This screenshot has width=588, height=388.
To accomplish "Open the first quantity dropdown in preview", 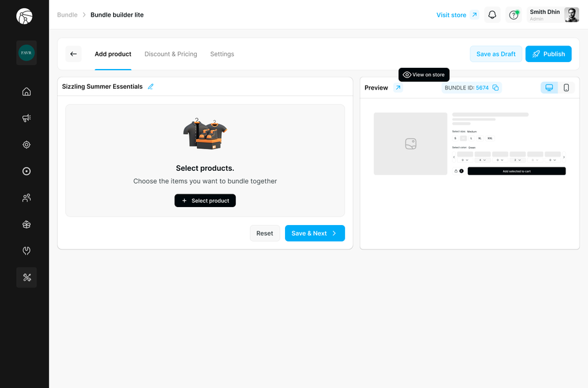I will 465,160.
